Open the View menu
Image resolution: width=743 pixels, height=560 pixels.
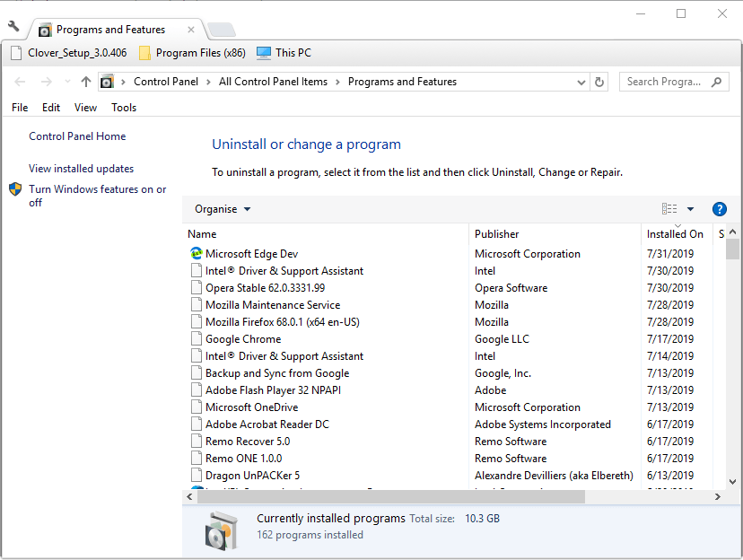[86, 108]
